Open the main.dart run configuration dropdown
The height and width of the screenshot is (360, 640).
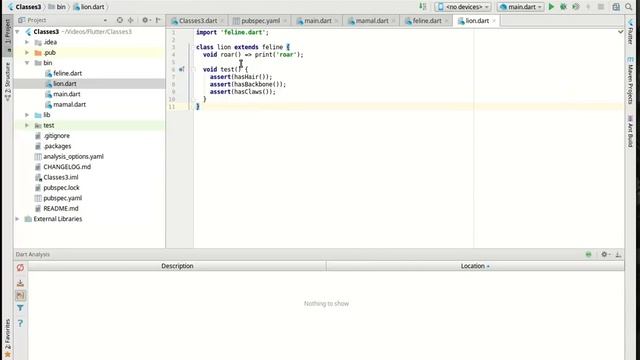521,7
